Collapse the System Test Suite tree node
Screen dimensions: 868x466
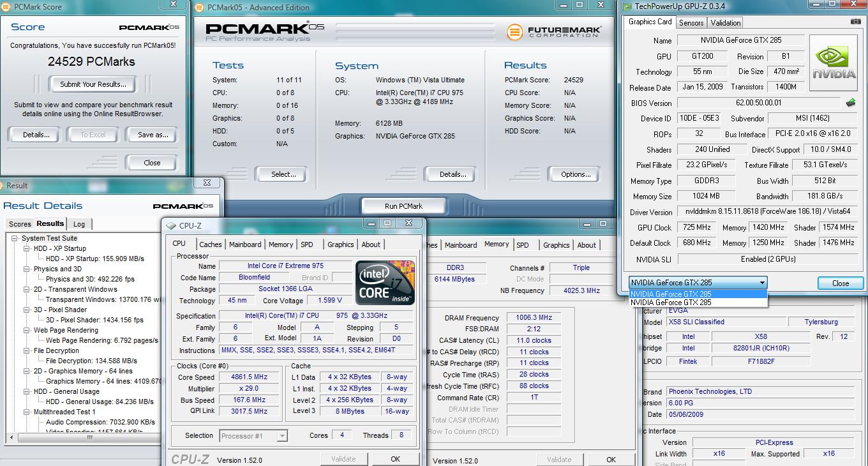(x=15, y=238)
